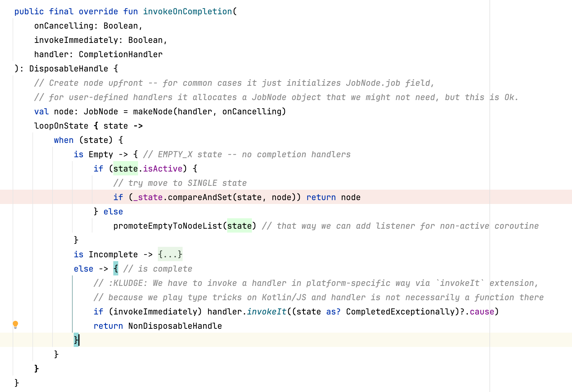The image size is (572, 392).
Task: Click the _state property reference
Action: [x=148, y=197]
